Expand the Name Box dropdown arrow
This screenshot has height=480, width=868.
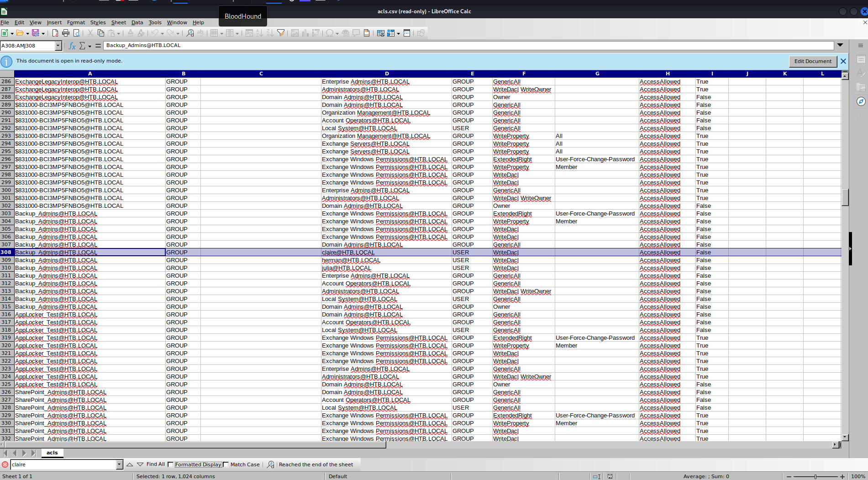58,46
